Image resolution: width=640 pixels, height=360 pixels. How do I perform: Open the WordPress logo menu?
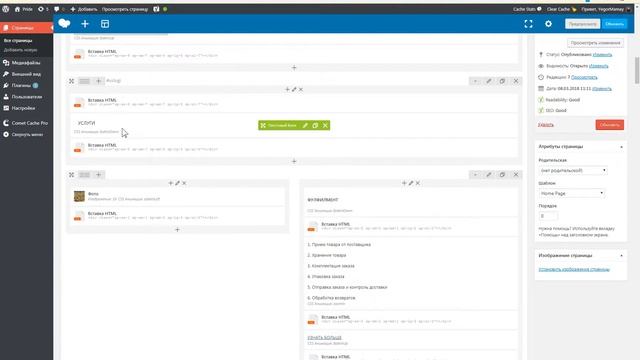6,9
